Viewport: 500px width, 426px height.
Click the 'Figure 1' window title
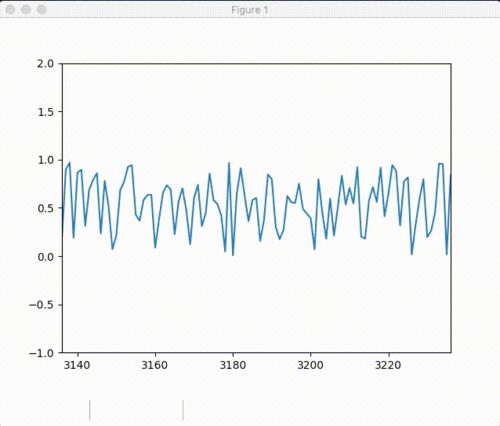coord(250,10)
